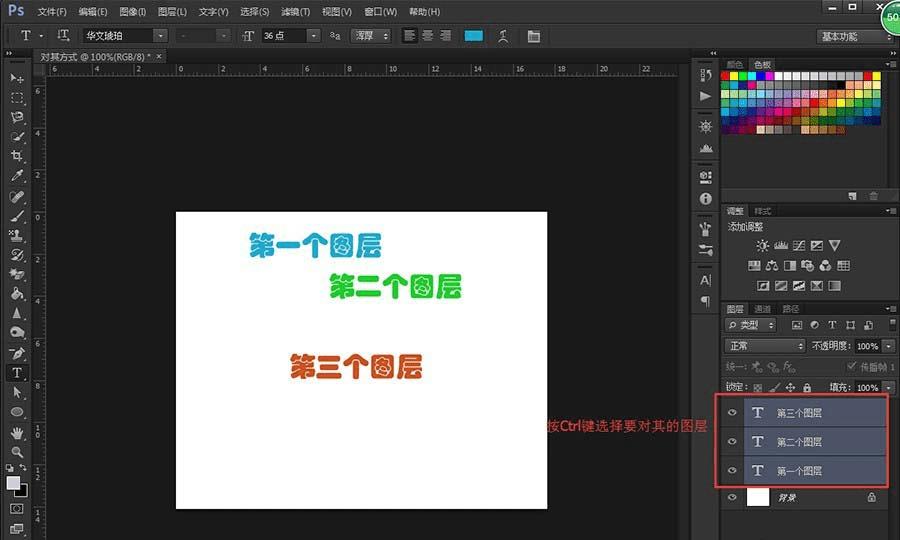Select the Move tool

(x=17, y=78)
